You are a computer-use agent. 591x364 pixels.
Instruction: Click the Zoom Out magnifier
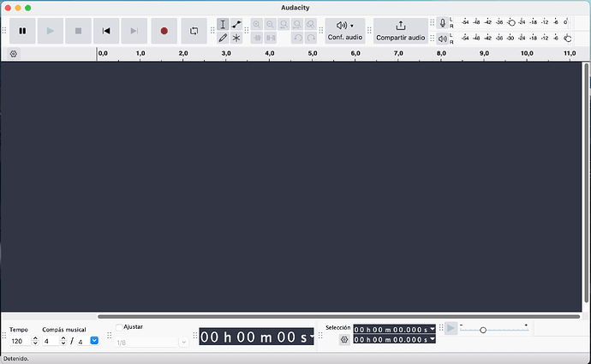[x=271, y=25]
